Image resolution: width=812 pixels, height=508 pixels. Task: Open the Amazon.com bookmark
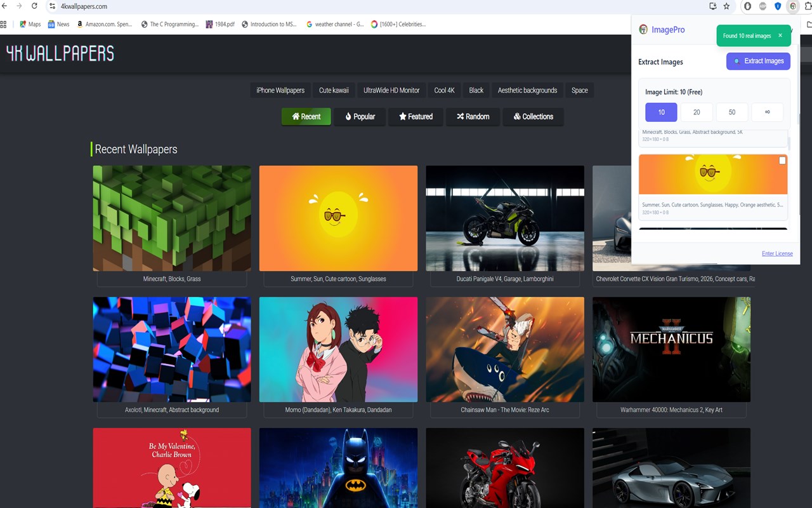point(104,24)
